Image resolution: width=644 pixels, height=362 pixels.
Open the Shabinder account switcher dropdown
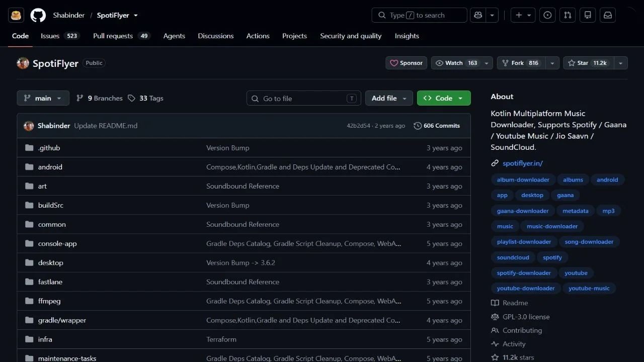click(136, 15)
